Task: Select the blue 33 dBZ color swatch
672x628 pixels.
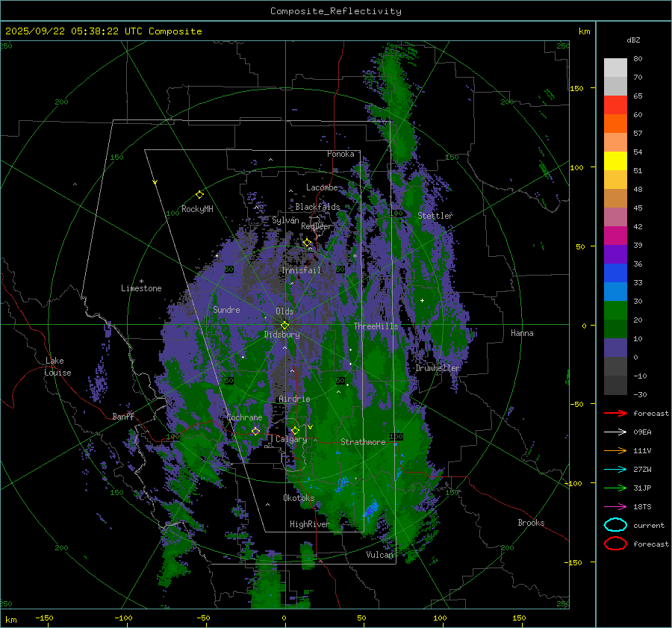Action: 615,292
